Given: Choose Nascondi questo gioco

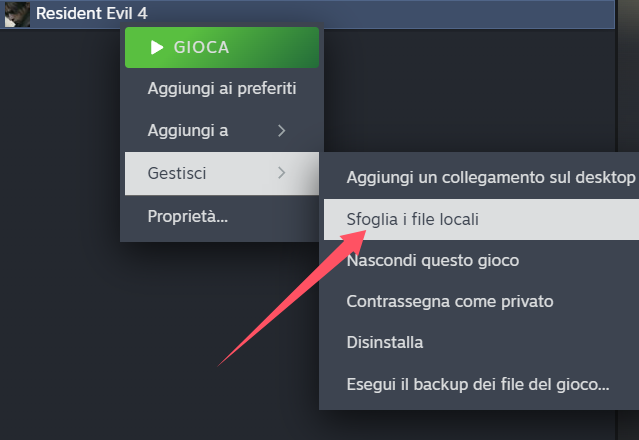Looking at the screenshot, I should [481, 260].
